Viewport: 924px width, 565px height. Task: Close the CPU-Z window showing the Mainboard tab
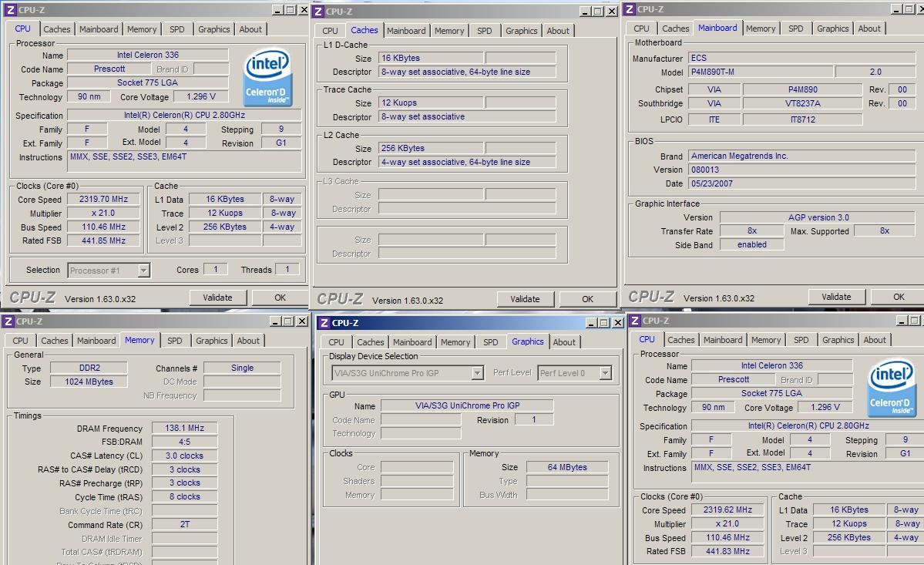pos(917,9)
